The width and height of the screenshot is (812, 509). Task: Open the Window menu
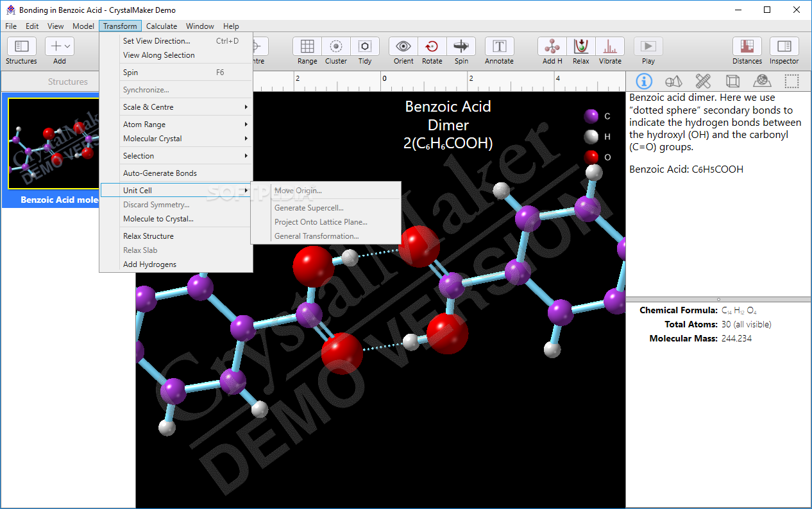[x=200, y=26]
